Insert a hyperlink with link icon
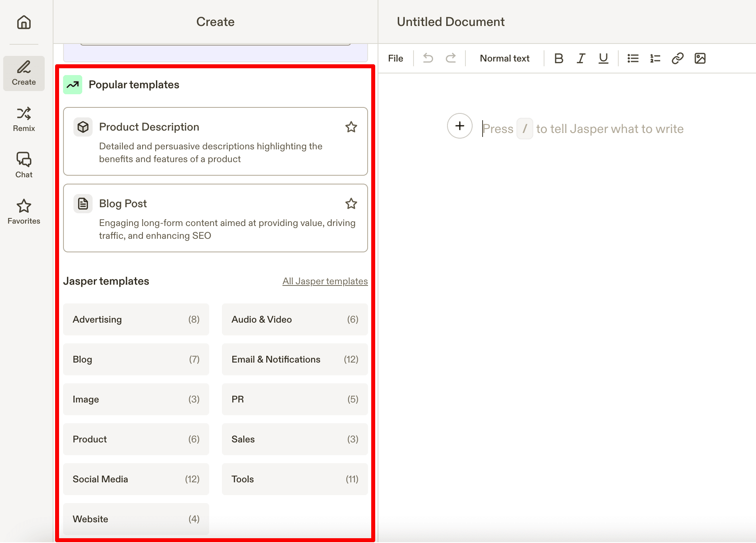Image resolution: width=756 pixels, height=543 pixels. point(678,58)
